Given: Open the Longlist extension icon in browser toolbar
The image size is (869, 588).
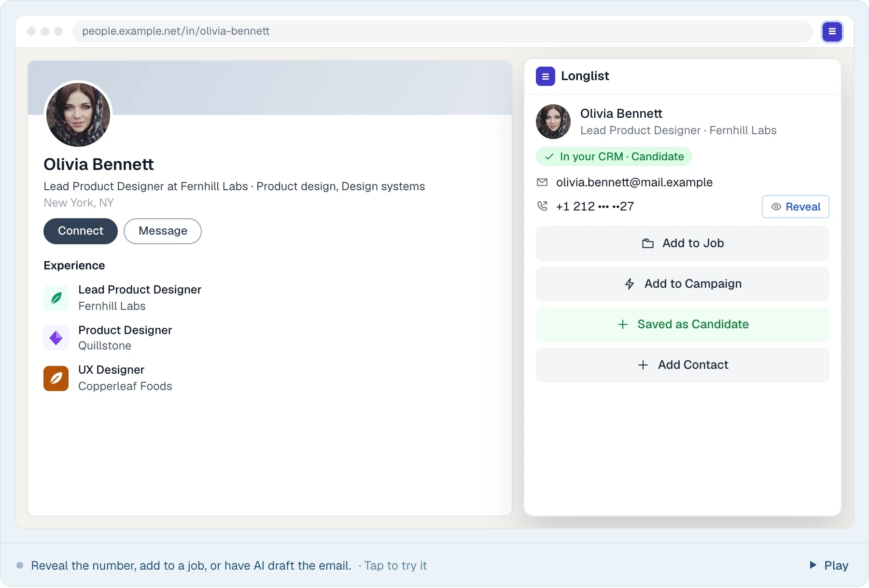Looking at the screenshot, I should (x=832, y=32).
